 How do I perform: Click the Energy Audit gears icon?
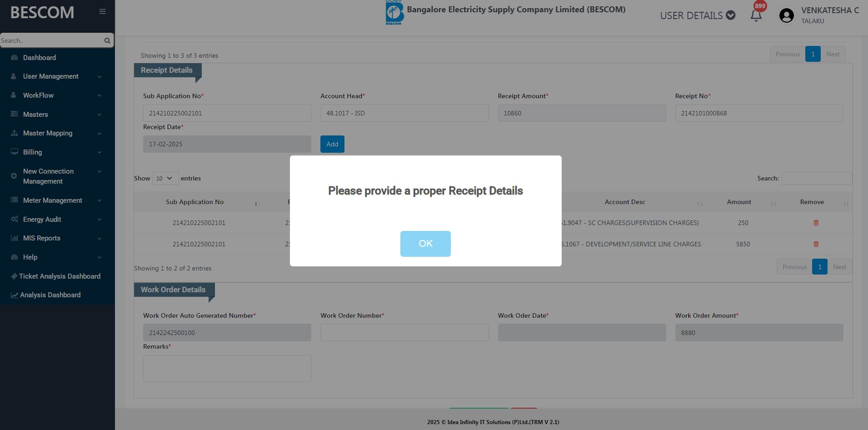[14, 219]
